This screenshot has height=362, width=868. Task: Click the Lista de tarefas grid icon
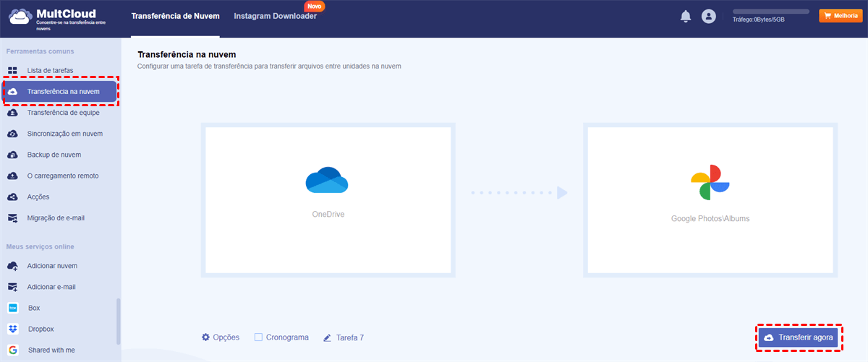tap(13, 71)
